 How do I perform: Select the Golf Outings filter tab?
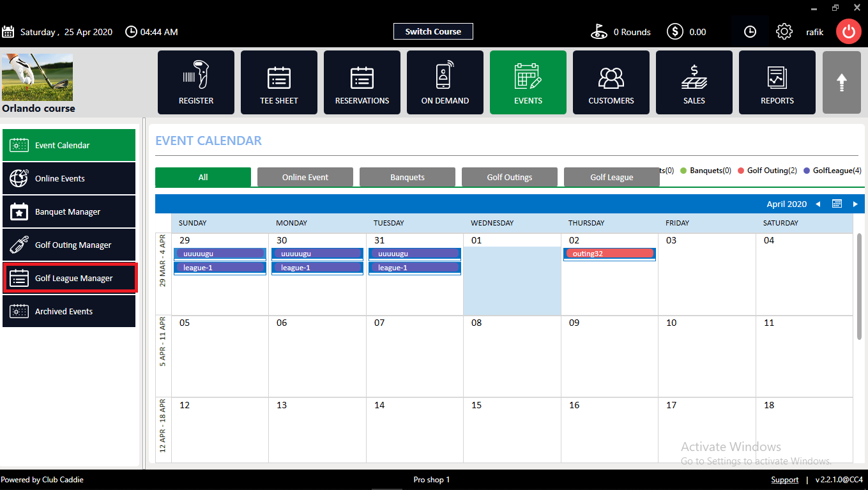coord(510,177)
